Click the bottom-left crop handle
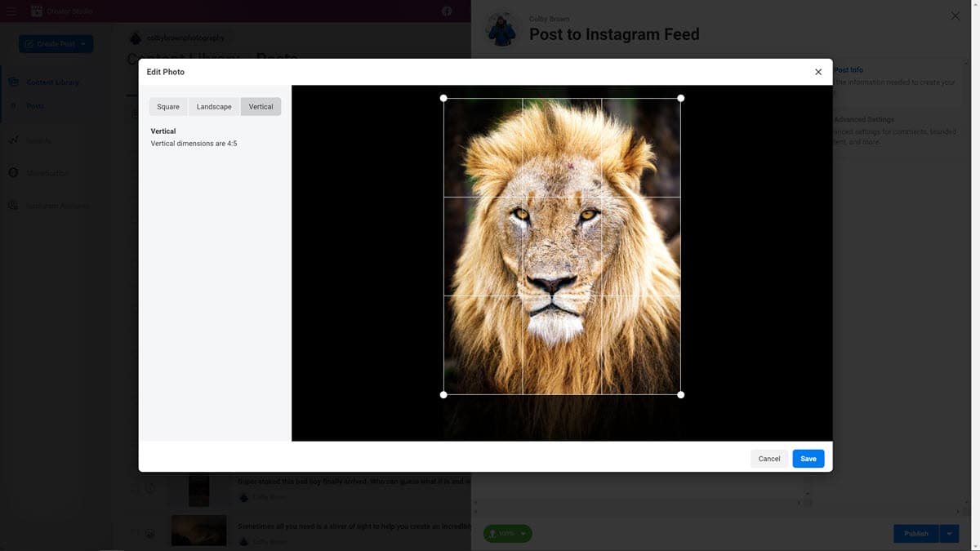Image resolution: width=980 pixels, height=551 pixels. [x=443, y=395]
